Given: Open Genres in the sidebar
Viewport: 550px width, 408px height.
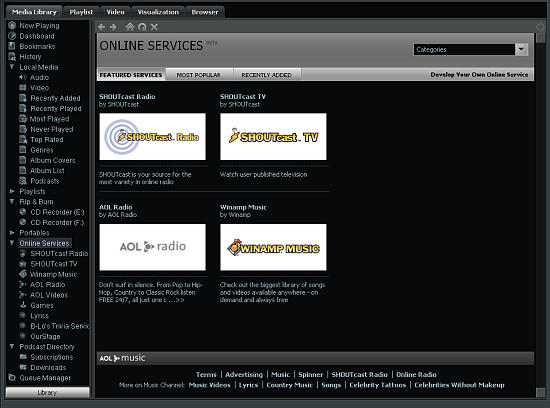Looking at the screenshot, I should click(42, 150).
